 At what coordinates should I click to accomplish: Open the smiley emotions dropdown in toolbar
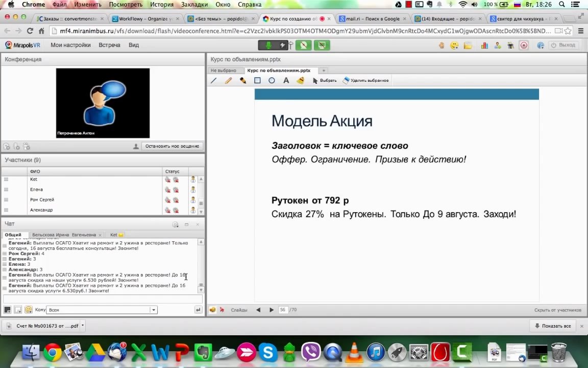(x=454, y=45)
